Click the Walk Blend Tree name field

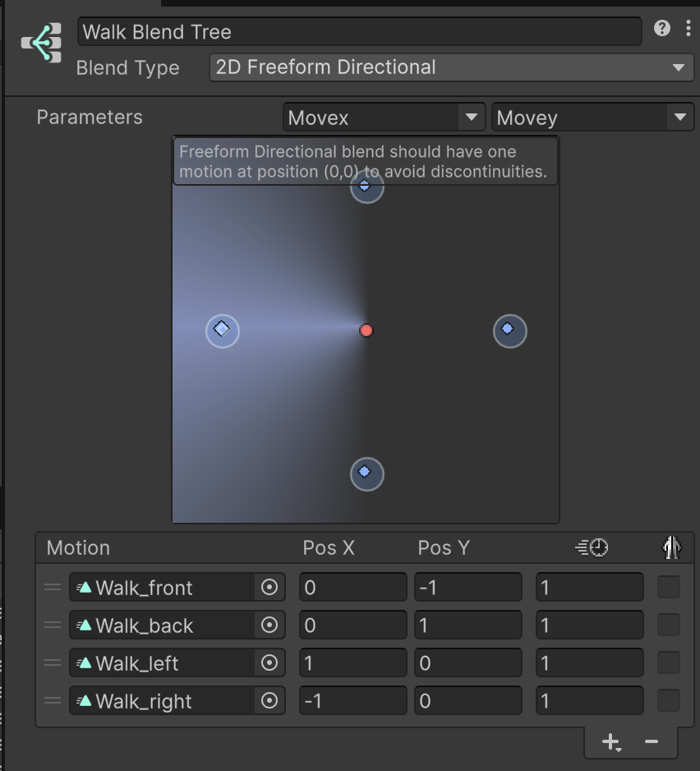coord(360,32)
